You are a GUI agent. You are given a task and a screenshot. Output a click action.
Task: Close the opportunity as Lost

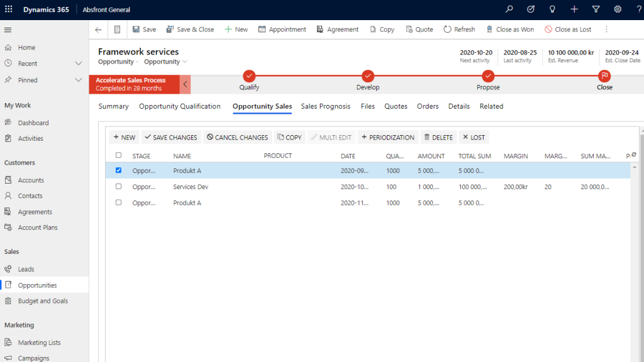pyautogui.click(x=568, y=30)
